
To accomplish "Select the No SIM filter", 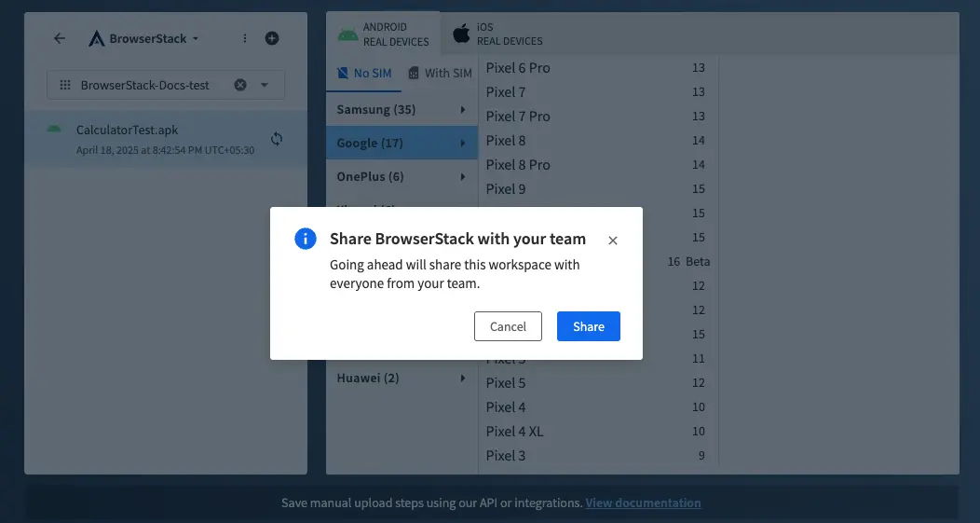I will (x=364, y=73).
